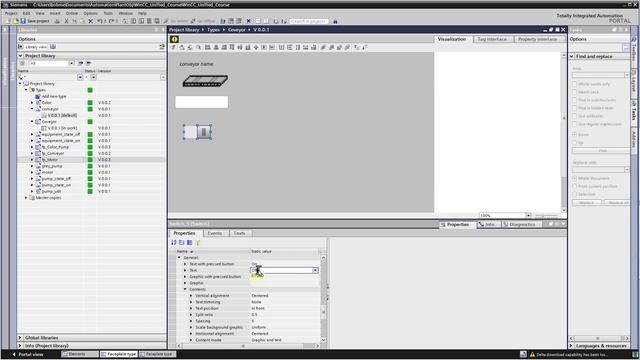The height and width of the screenshot is (360, 640).
Task: Click the Save project button
Action: 35,21
